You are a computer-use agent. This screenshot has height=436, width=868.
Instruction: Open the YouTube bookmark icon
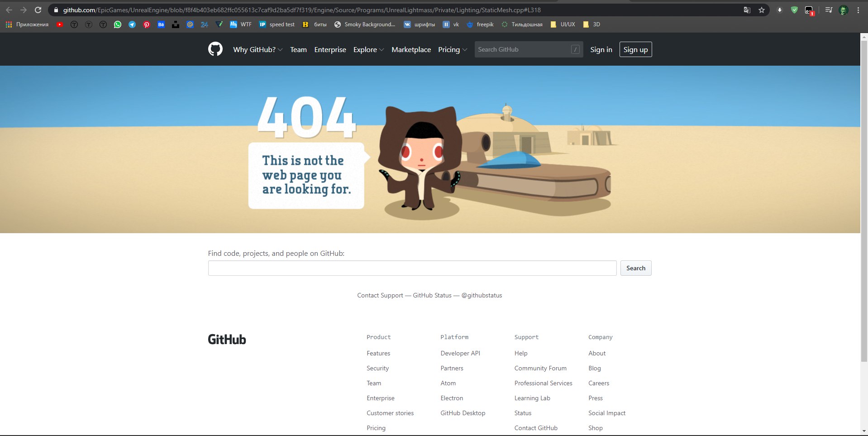pyautogui.click(x=60, y=24)
